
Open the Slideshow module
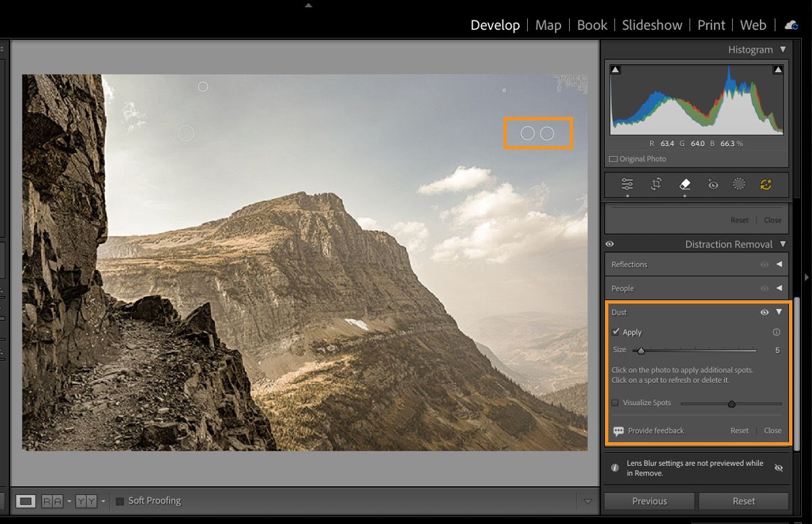click(x=652, y=25)
